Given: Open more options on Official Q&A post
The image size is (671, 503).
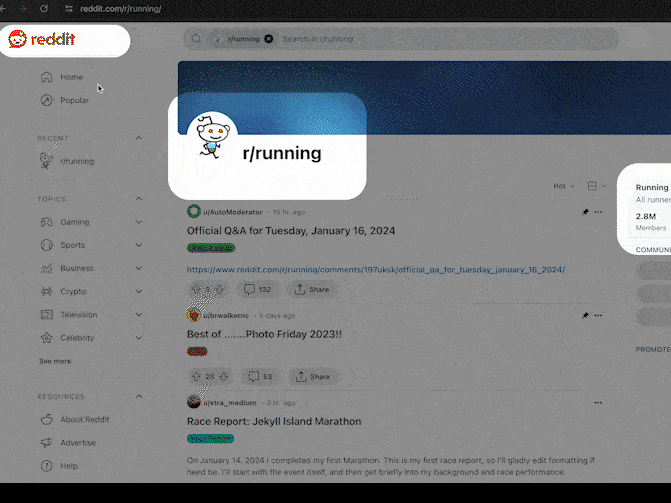Looking at the screenshot, I should tap(598, 212).
